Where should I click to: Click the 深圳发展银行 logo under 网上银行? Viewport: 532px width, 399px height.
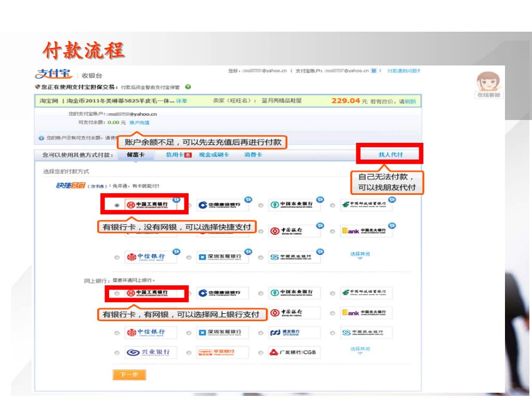[x=222, y=332]
